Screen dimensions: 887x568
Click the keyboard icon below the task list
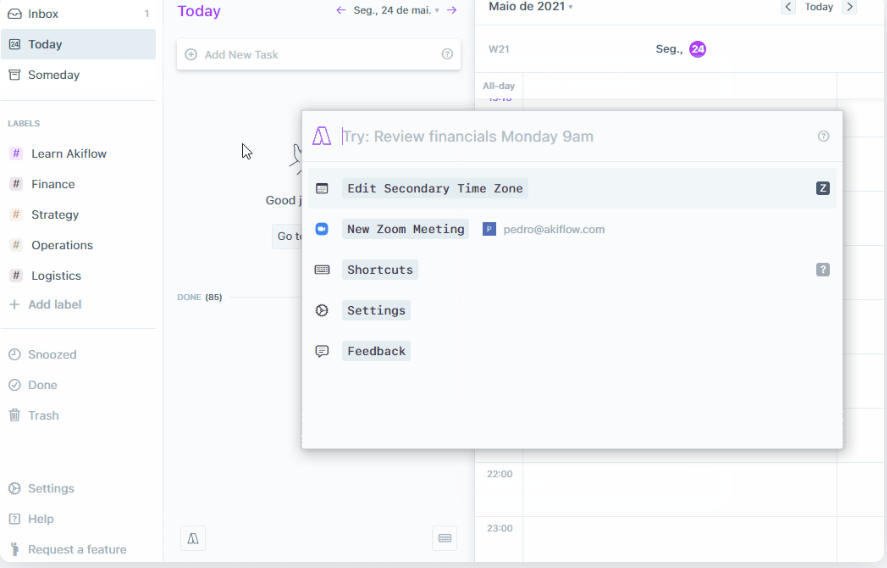(x=445, y=539)
